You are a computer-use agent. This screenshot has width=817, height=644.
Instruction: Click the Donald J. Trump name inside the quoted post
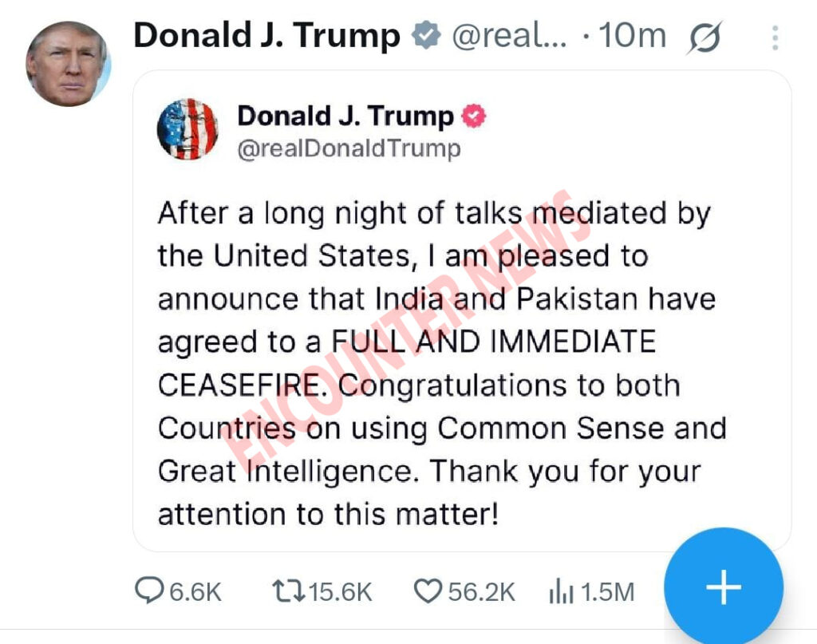345,117
